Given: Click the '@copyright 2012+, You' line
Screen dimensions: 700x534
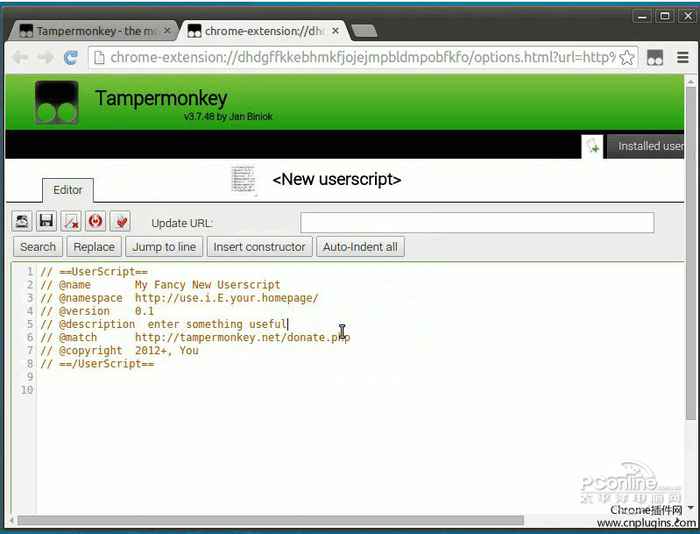Looking at the screenshot, I should 119,350.
